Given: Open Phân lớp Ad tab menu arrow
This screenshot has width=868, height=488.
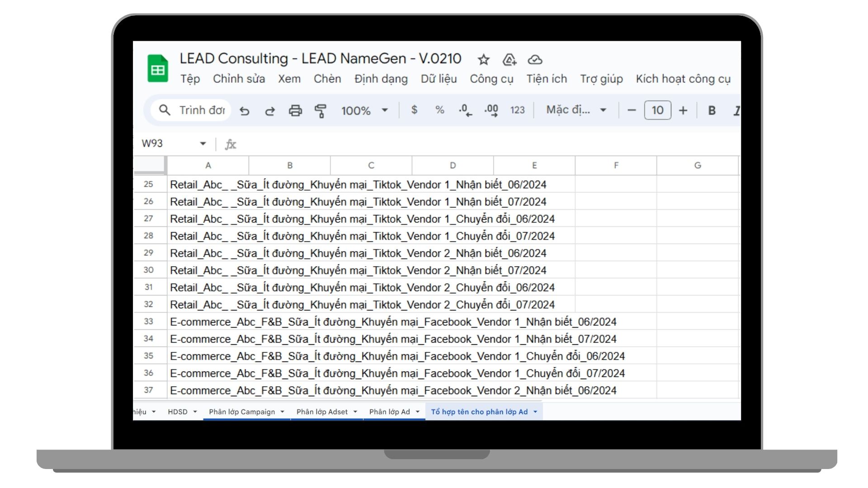Looking at the screenshot, I should [x=418, y=412].
